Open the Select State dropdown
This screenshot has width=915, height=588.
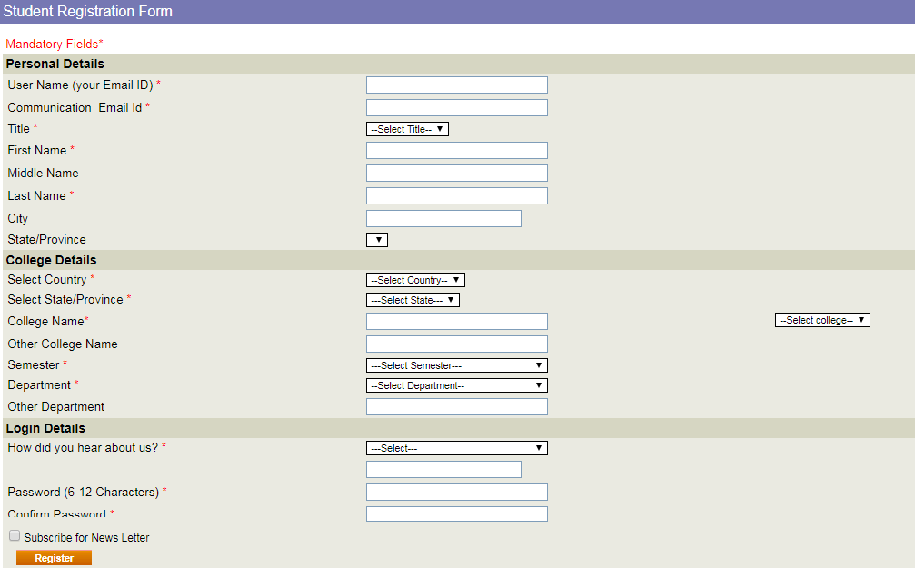(x=413, y=300)
